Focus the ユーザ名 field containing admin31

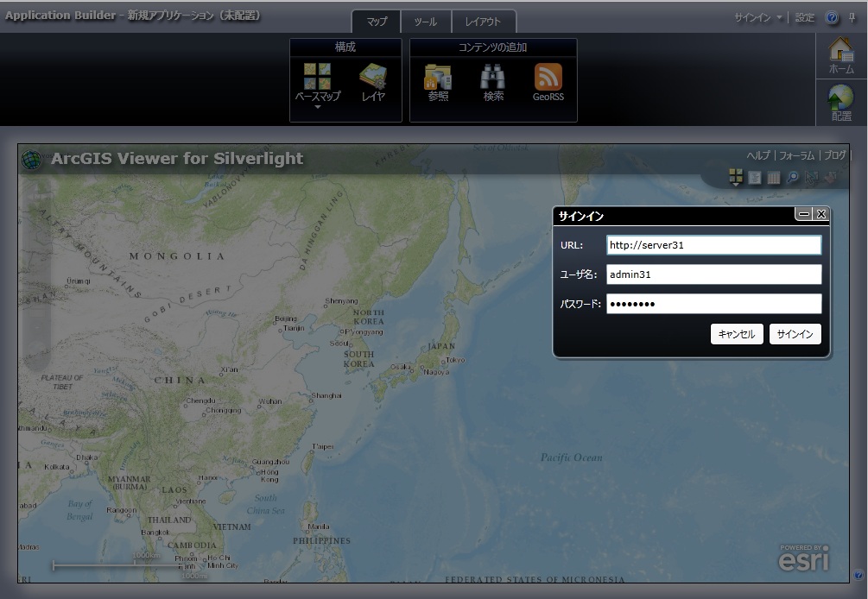click(714, 274)
